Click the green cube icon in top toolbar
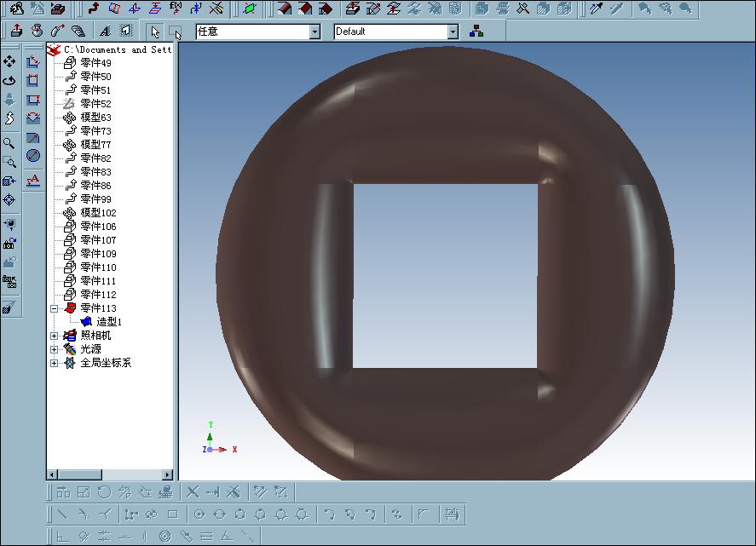 (249, 8)
